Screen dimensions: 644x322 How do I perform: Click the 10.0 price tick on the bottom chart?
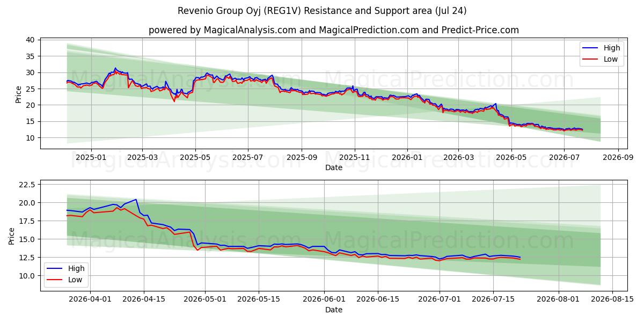coord(27,276)
